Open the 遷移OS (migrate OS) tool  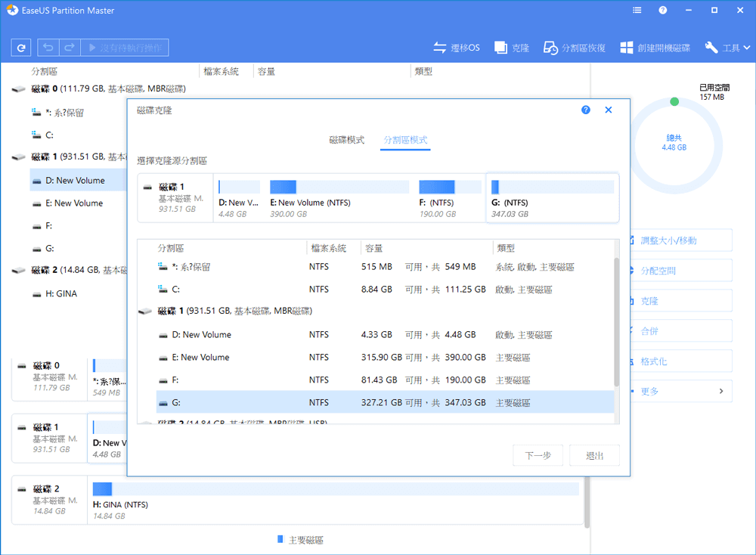click(457, 47)
